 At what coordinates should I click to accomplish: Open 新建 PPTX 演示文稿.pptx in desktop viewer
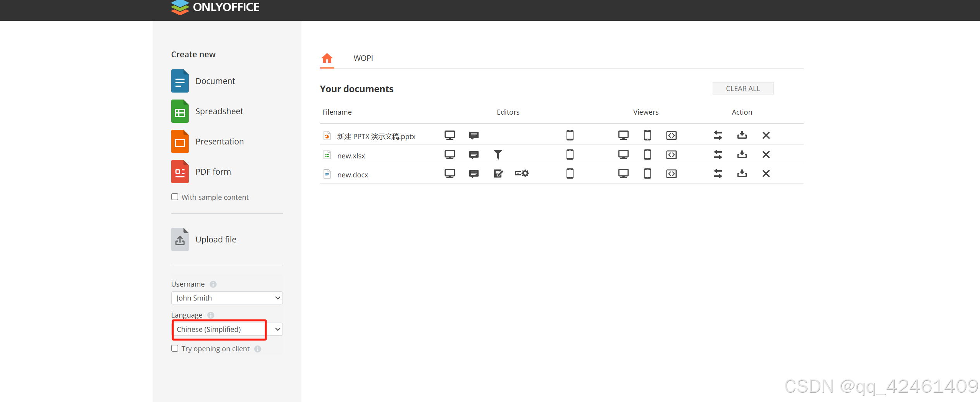coord(623,135)
